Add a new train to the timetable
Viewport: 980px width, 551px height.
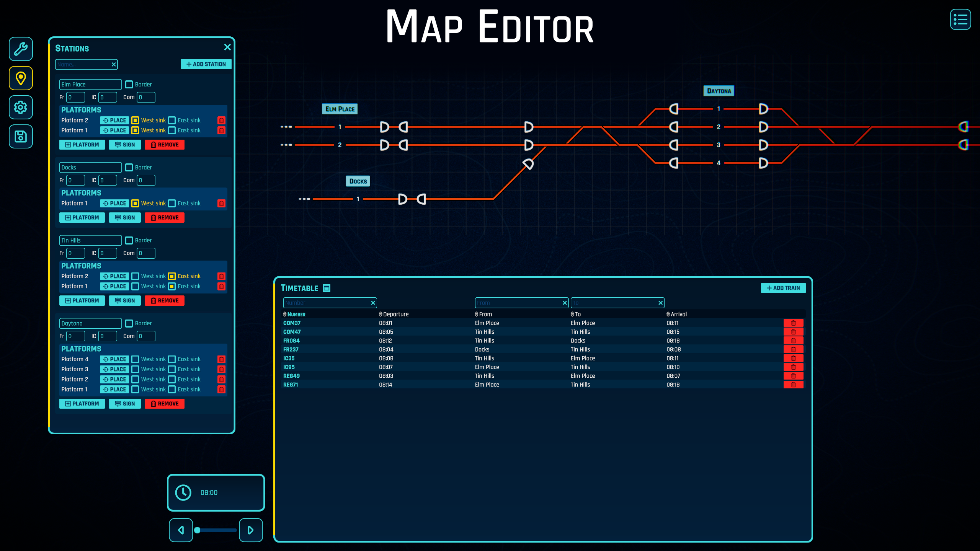tap(783, 288)
